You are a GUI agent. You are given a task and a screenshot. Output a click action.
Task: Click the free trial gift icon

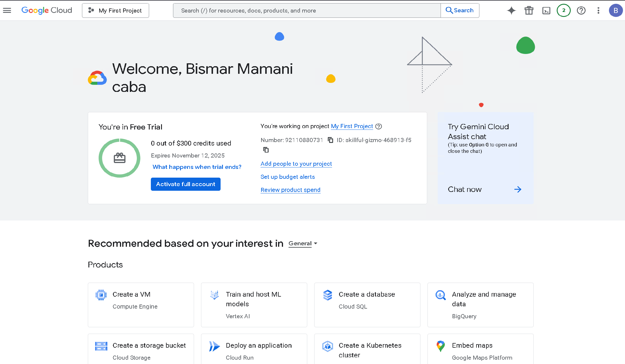(x=529, y=10)
